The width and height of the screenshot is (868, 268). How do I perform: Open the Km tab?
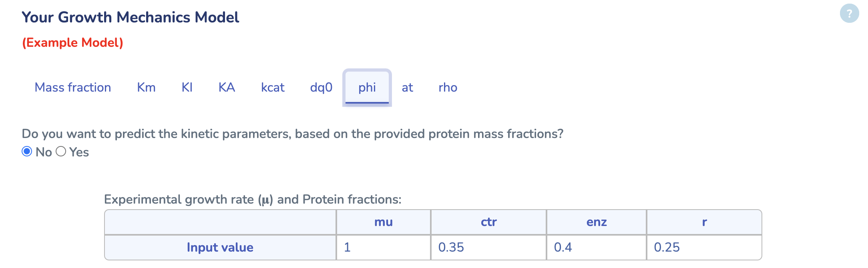146,88
